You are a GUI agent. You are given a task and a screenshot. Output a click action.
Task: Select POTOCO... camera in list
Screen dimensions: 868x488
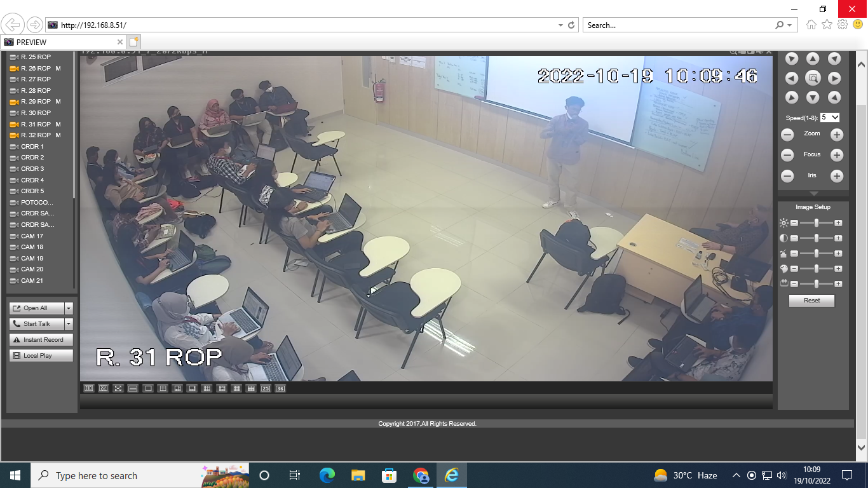pyautogui.click(x=36, y=203)
